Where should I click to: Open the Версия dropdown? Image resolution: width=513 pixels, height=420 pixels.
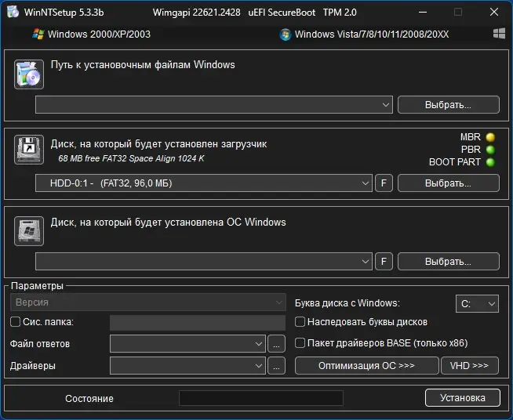point(148,302)
